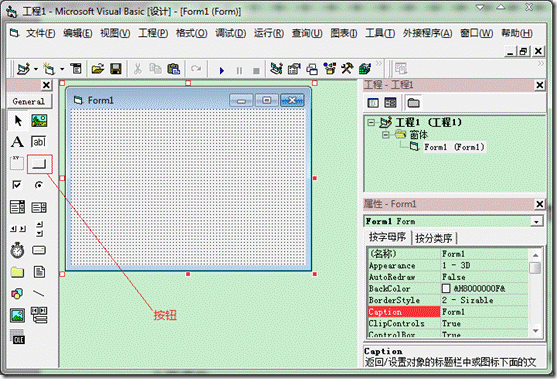This screenshot has height=379, width=557.
Task: Select the DriveListBox control tool
Action: click(39, 250)
